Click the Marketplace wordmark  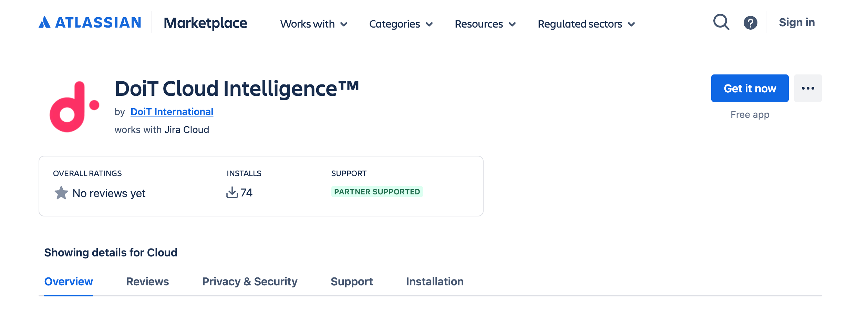coord(206,23)
